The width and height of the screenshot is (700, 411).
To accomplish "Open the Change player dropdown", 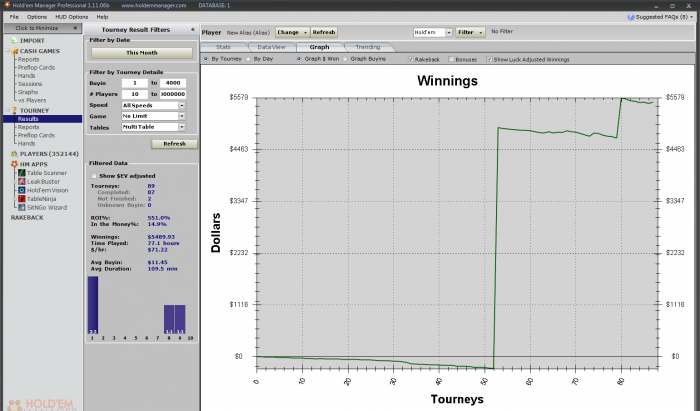I will coord(292,32).
